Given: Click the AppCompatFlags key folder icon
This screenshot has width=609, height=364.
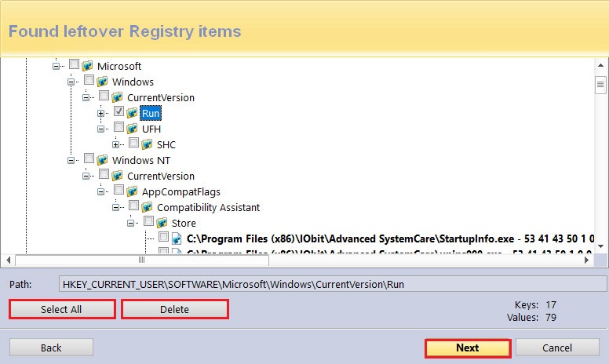Looking at the screenshot, I should point(132,191).
